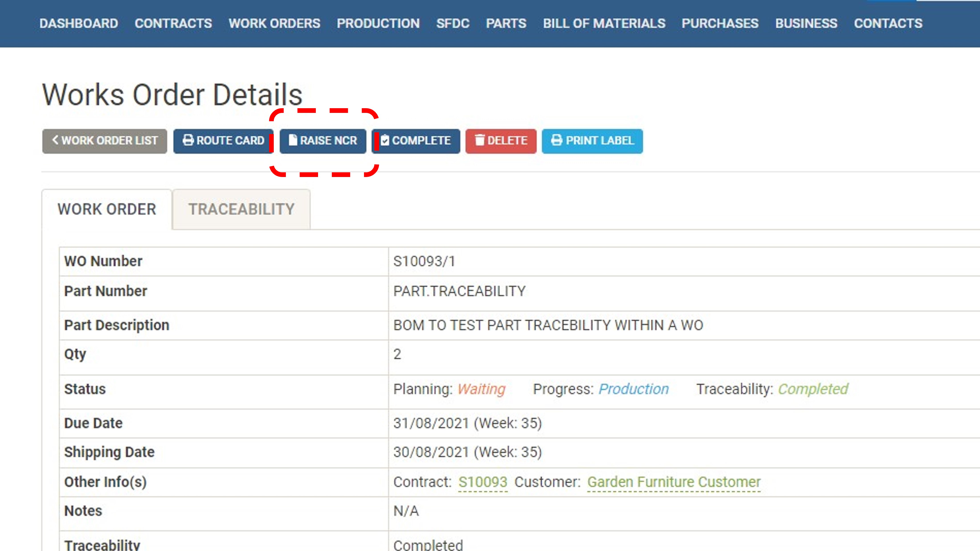
Task: Select the Work Order tab
Action: [x=106, y=209]
